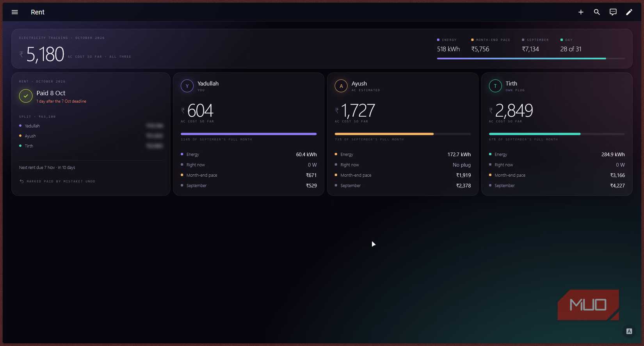Image resolution: width=644 pixels, height=346 pixels.
Task: Click Tirth's ₹4,227 September value
Action: 617,186
